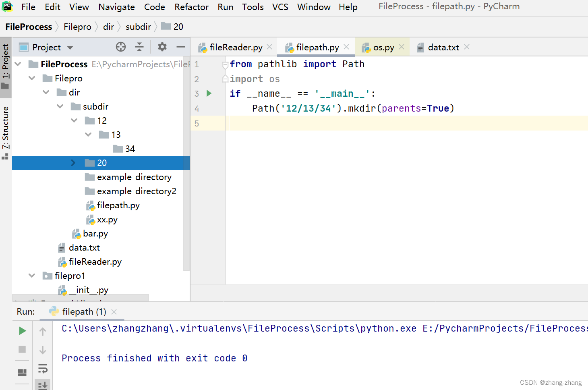Open the Run menu

pyautogui.click(x=226, y=7)
